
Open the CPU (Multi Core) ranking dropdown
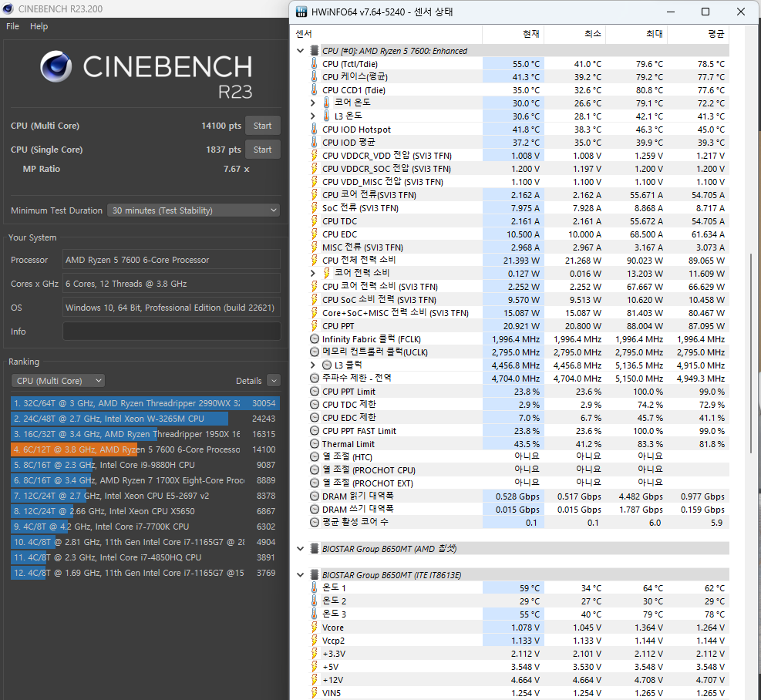[59, 381]
